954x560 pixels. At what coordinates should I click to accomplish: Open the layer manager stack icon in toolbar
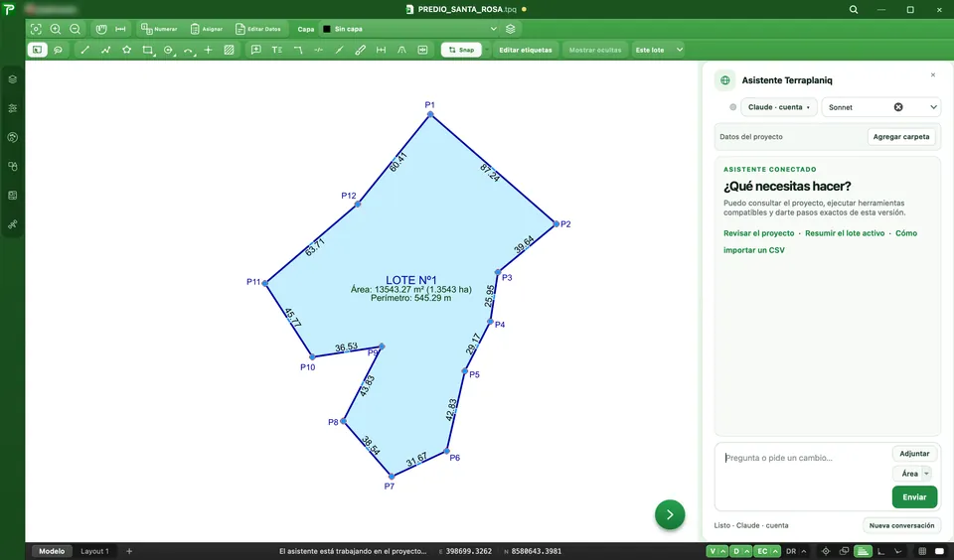511,29
